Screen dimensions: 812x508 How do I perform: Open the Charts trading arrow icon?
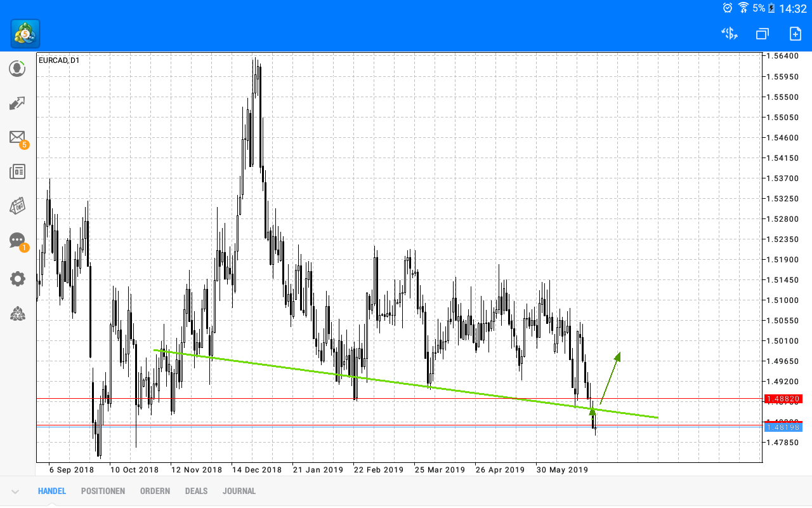(x=17, y=103)
